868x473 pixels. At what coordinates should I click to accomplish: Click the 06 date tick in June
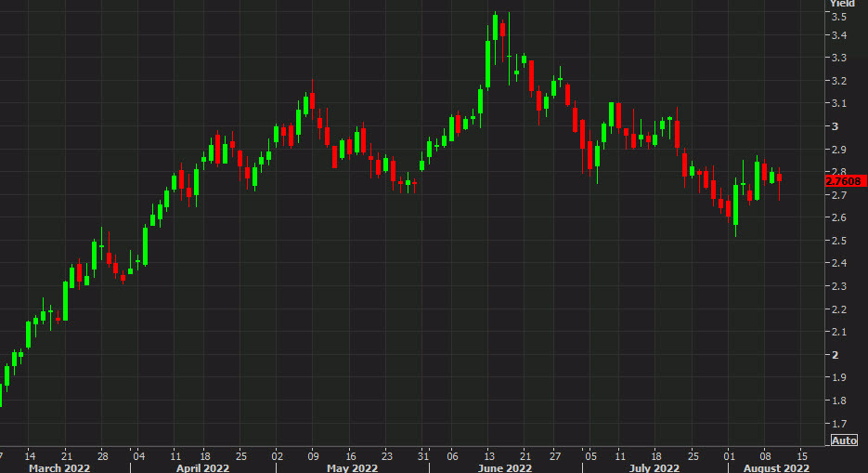point(452,456)
